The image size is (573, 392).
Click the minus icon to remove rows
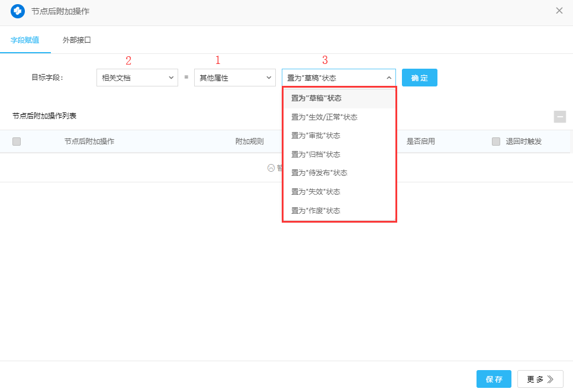point(559,117)
